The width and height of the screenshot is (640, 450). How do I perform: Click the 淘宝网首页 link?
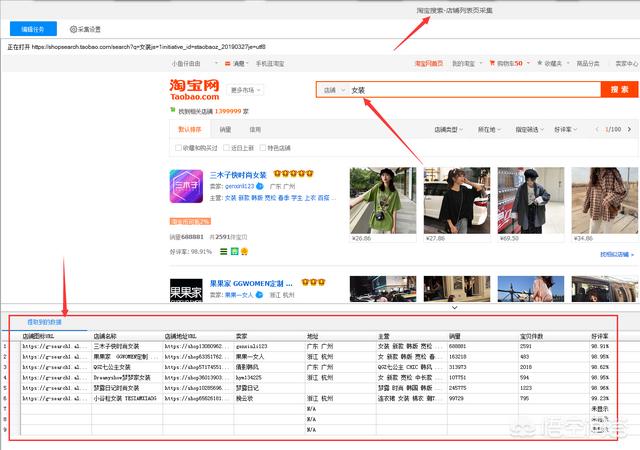pos(429,63)
